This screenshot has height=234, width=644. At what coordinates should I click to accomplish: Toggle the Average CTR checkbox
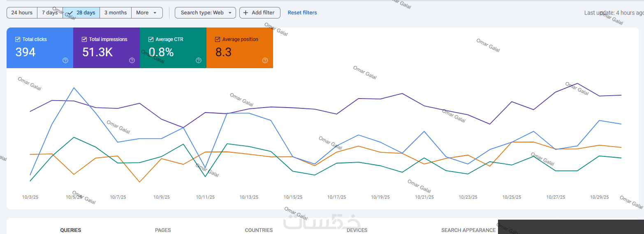pos(151,39)
